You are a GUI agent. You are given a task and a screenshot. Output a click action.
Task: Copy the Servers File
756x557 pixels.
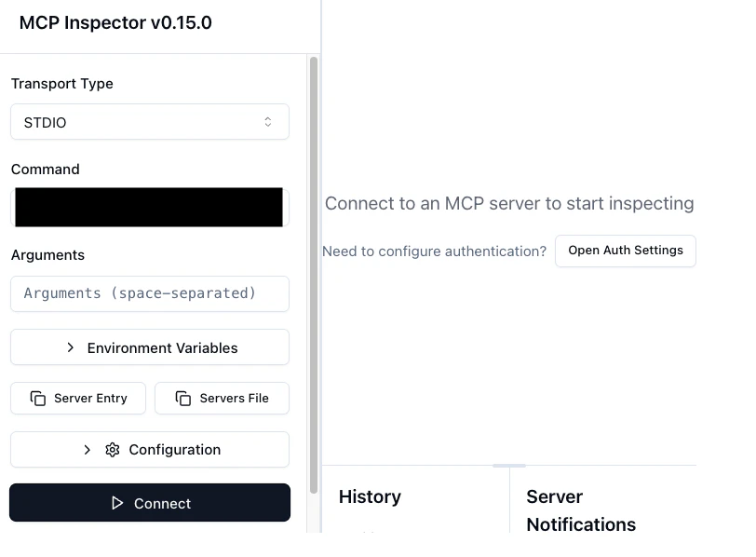pyautogui.click(x=222, y=399)
